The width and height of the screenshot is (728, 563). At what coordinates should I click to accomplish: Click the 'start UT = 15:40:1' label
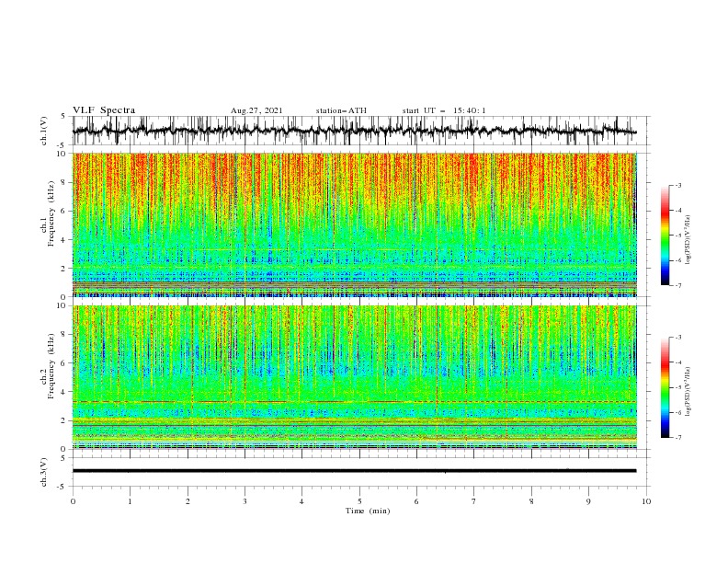[x=444, y=110]
